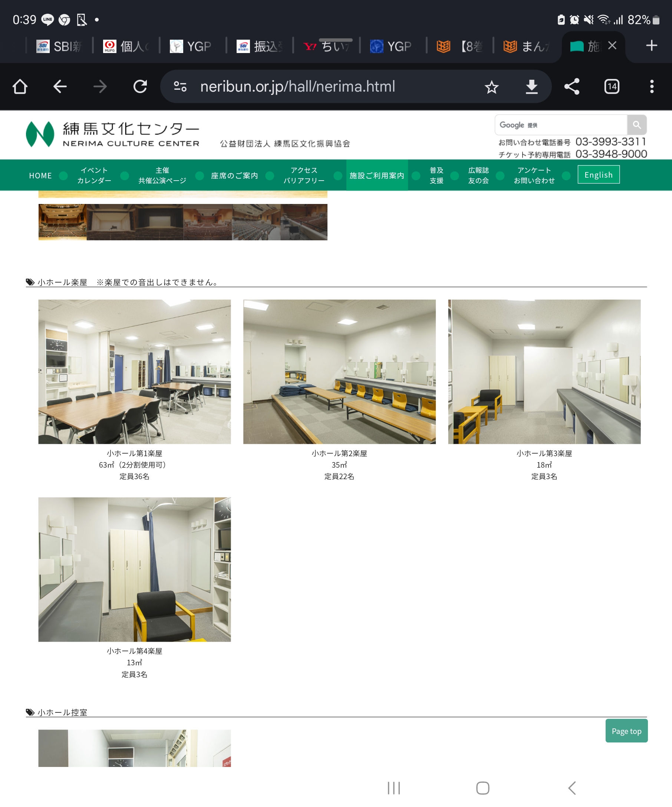This screenshot has height=807, width=672.
Task: Select the 施設ご利用案内 navigation menu item
Action: click(x=376, y=175)
